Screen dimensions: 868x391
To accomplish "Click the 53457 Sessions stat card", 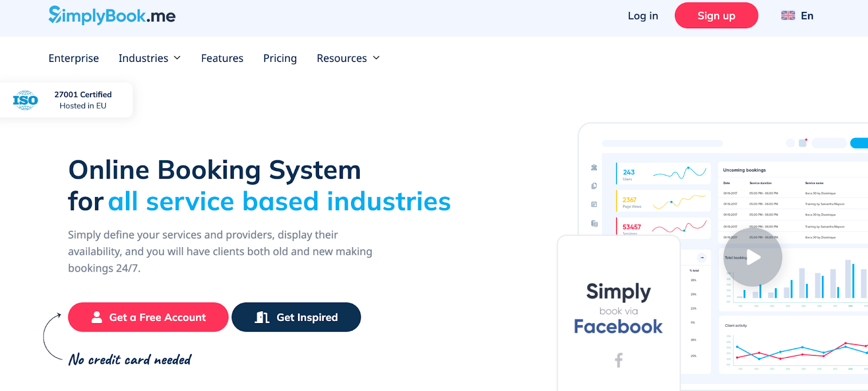I will click(663, 227).
